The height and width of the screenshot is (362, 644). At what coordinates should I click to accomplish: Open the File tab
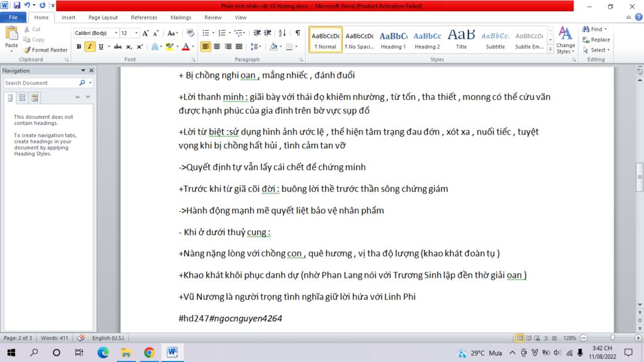(13, 17)
